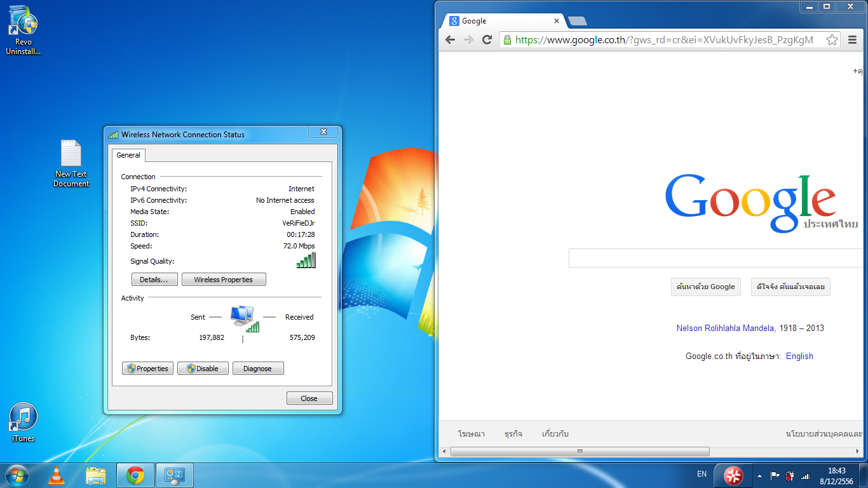Click the EN language indicator

[x=702, y=474]
